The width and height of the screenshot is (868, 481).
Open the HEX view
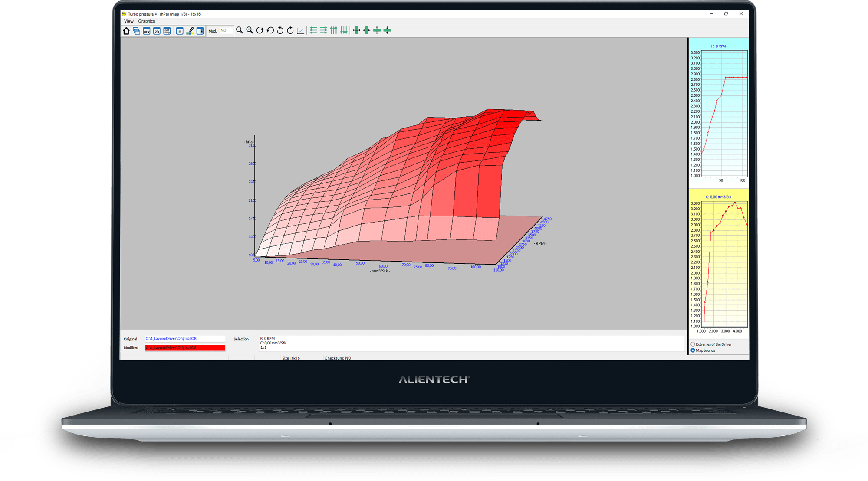pos(147,31)
